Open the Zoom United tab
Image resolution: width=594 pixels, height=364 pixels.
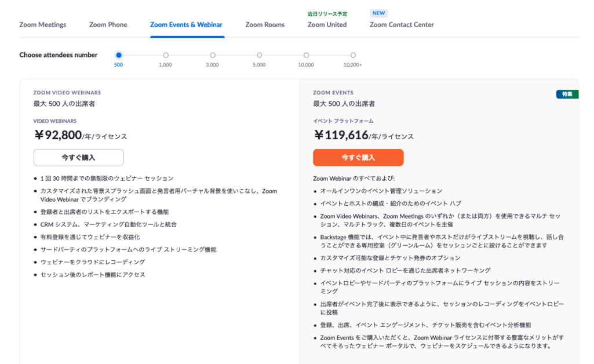click(327, 25)
